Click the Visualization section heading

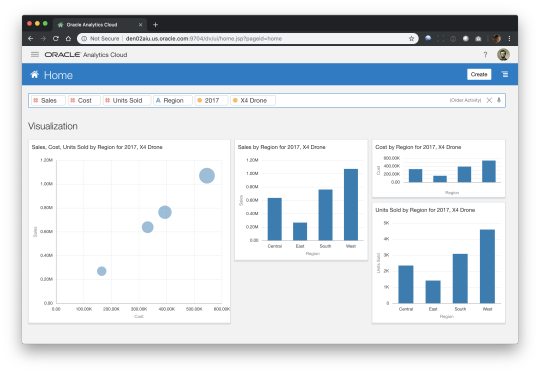pyautogui.click(x=53, y=126)
